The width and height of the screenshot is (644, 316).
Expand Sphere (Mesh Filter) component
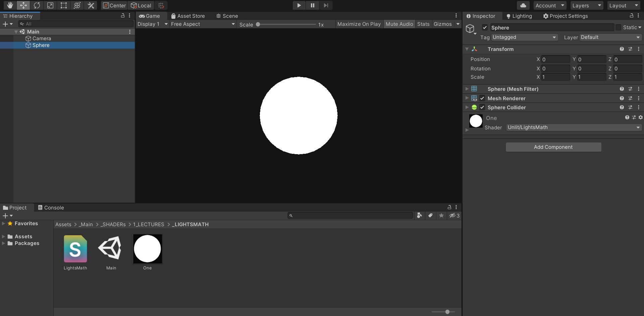[x=467, y=89]
